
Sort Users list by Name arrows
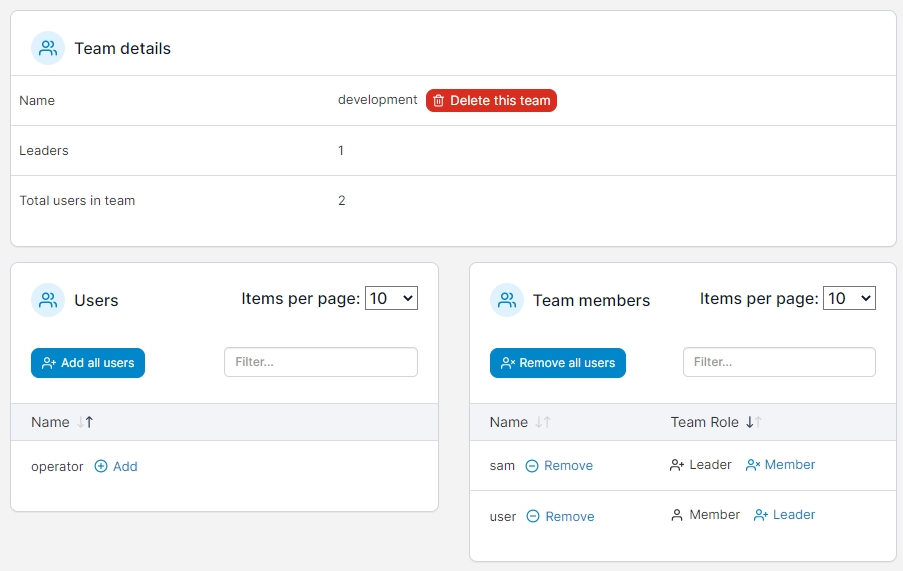click(85, 422)
